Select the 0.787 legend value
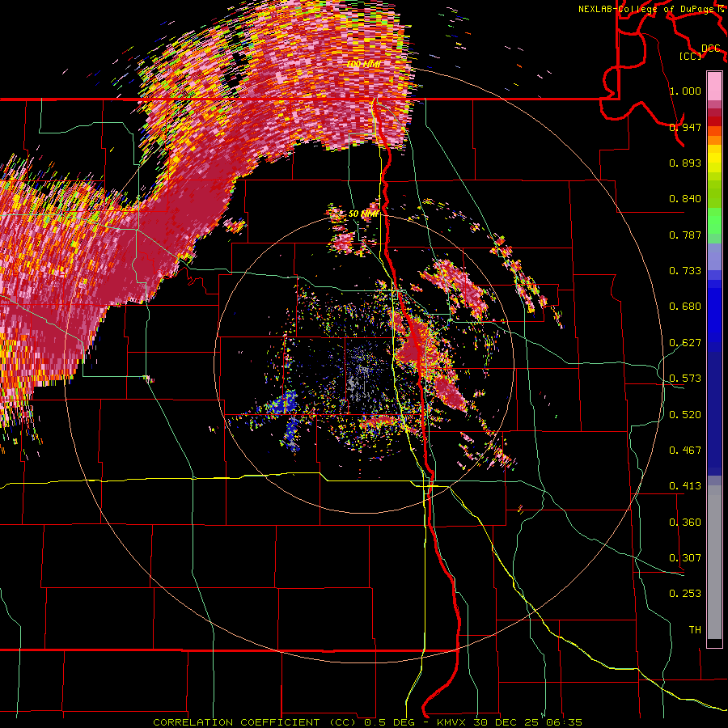 tap(685, 235)
